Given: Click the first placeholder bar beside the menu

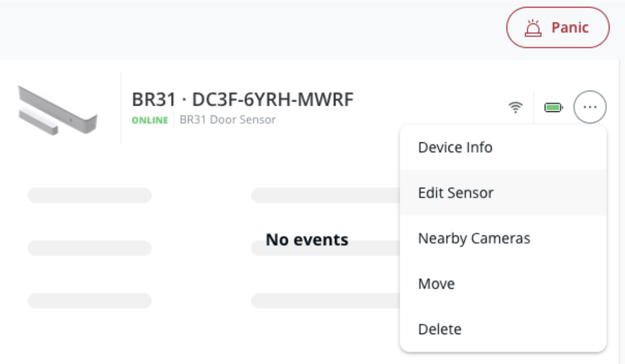Looking at the screenshot, I should 325,195.
